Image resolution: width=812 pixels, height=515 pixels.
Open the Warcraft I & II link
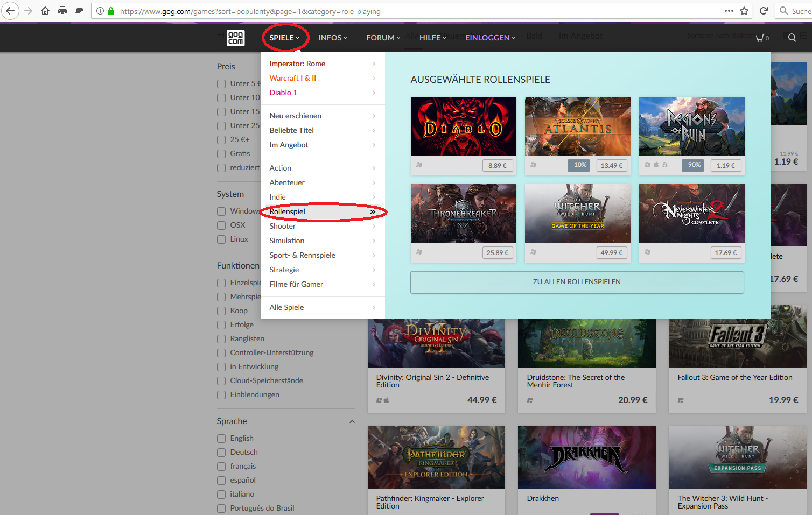coord(293,78)
